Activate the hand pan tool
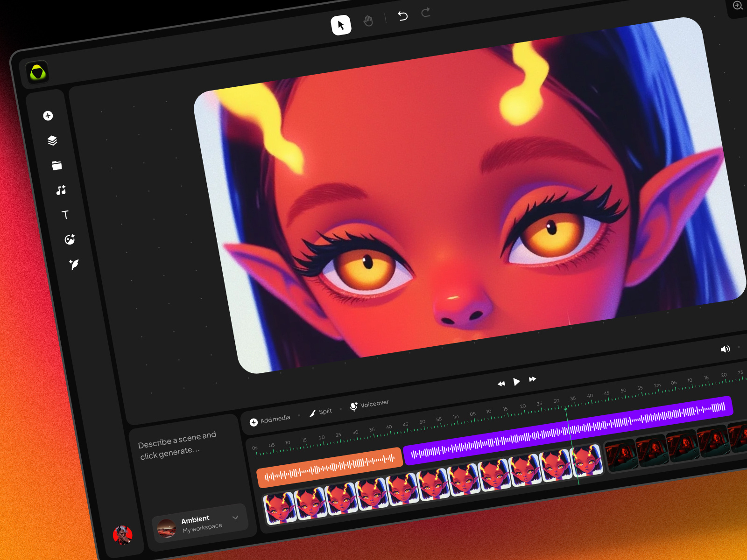The image size is (747, 560). coord(368,21)
